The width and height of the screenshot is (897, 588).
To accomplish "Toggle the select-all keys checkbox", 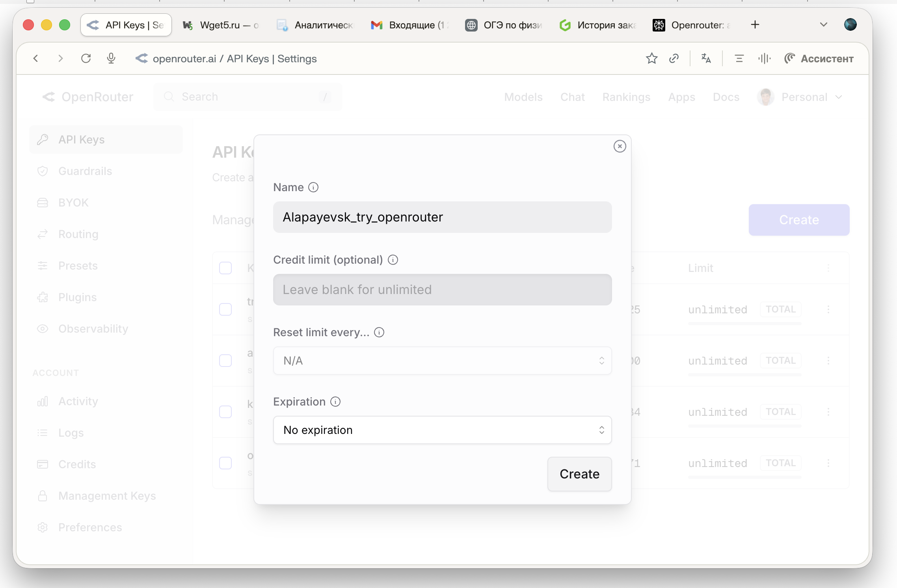I will tap(225, 268).
